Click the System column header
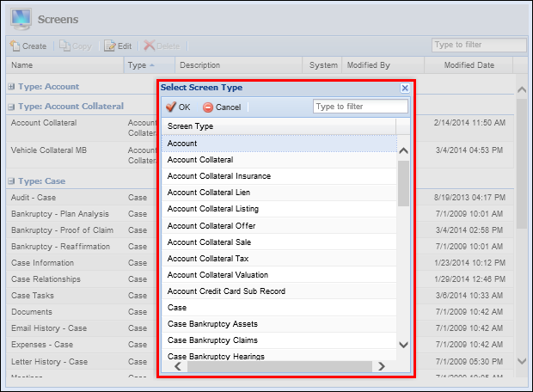Screen dimensions: 533x392 [x=322, y=65]
